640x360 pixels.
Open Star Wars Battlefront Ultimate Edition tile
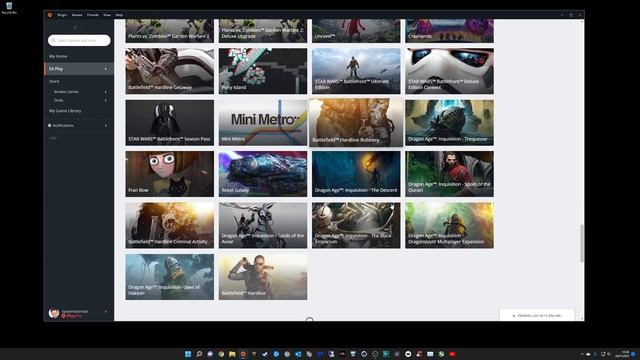[356, 71]
